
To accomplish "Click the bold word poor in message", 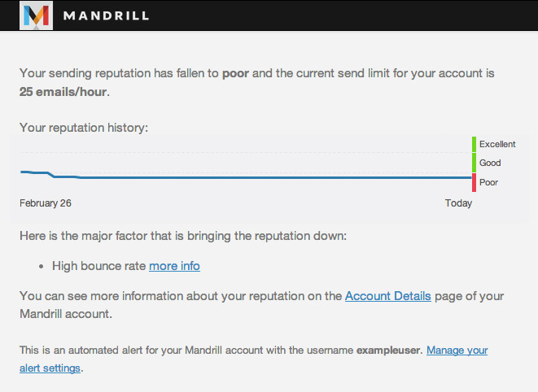I will pyautogui.click(x=235, y=73).
